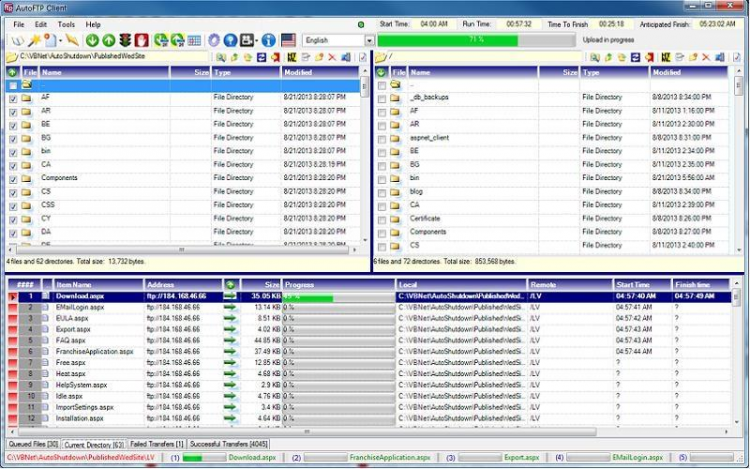Open the blue question mark help icon
Image resolution: width=750 pixels, height=469 pixels.
[x=230, y=40]
